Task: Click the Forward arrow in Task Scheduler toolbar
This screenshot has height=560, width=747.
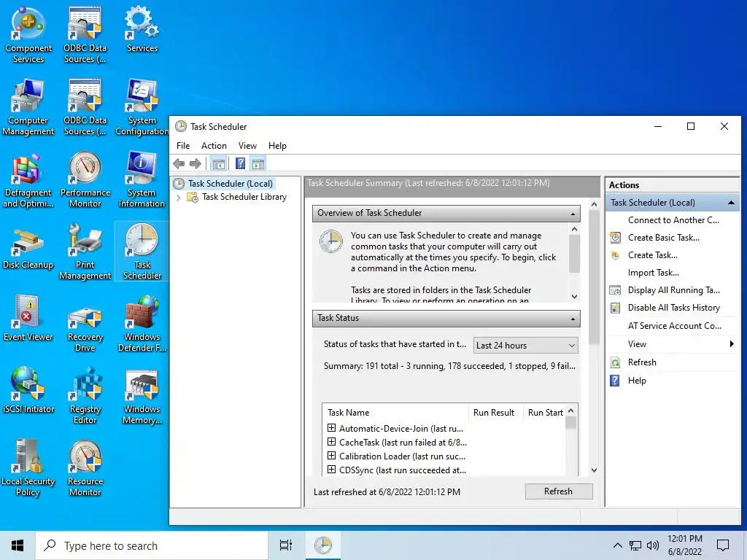Action: click(196, 164)
